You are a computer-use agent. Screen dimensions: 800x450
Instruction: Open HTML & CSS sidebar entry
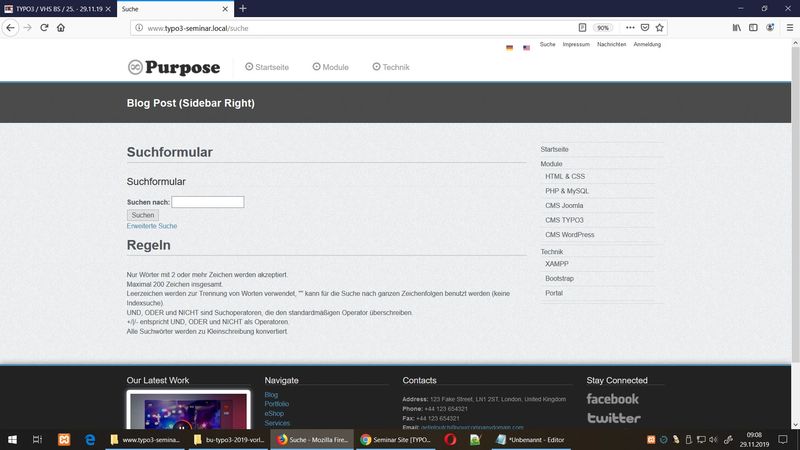point(565,177)
